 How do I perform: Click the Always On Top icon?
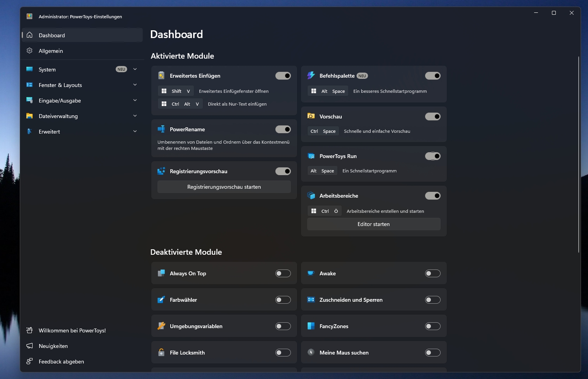(x=161, y=273)
